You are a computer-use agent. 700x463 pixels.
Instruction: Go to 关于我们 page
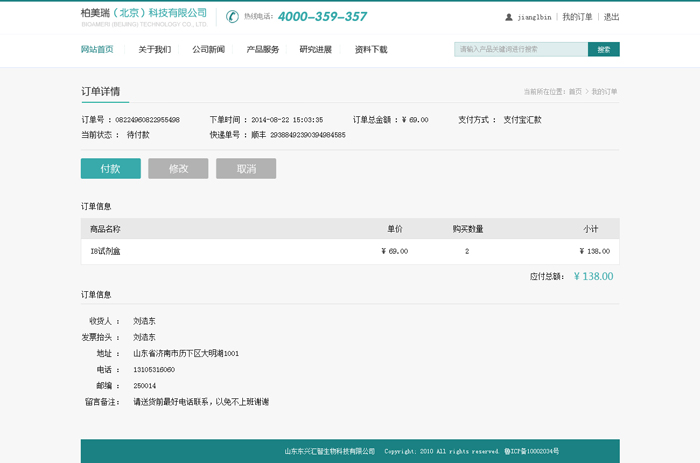pos(154,49)
